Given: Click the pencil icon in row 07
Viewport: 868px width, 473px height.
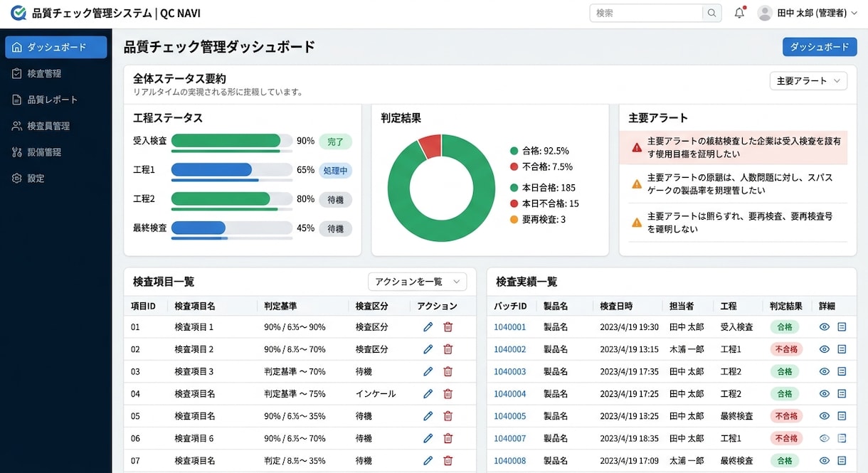Looking at the screenshot, I should coord(428,460).
